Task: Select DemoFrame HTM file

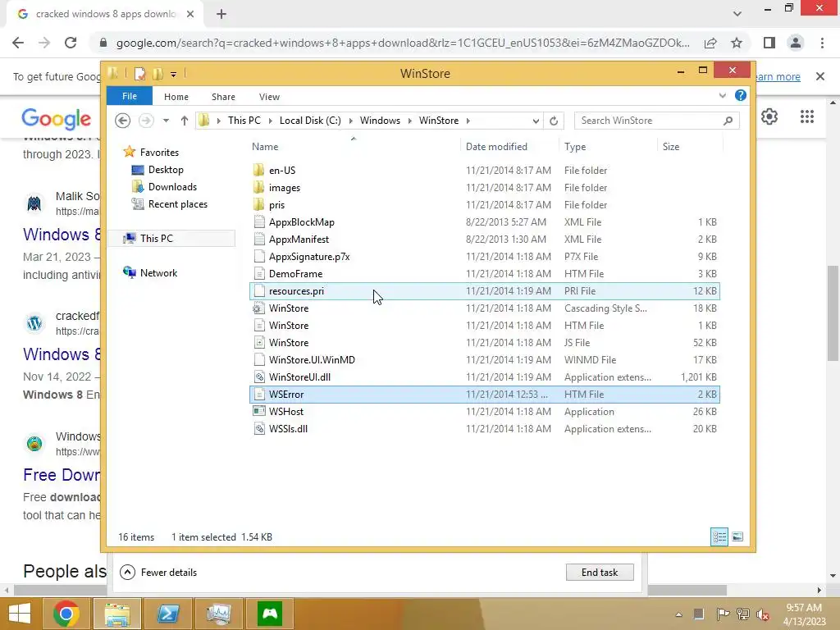Action: pyautogui.click(x=484, y=274)
